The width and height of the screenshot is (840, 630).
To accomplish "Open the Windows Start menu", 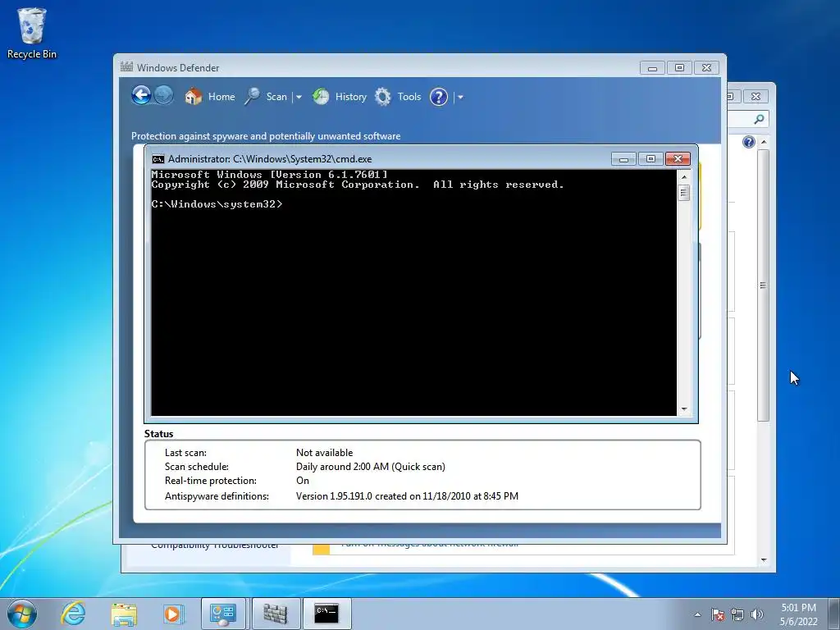I will pos(22,614).
